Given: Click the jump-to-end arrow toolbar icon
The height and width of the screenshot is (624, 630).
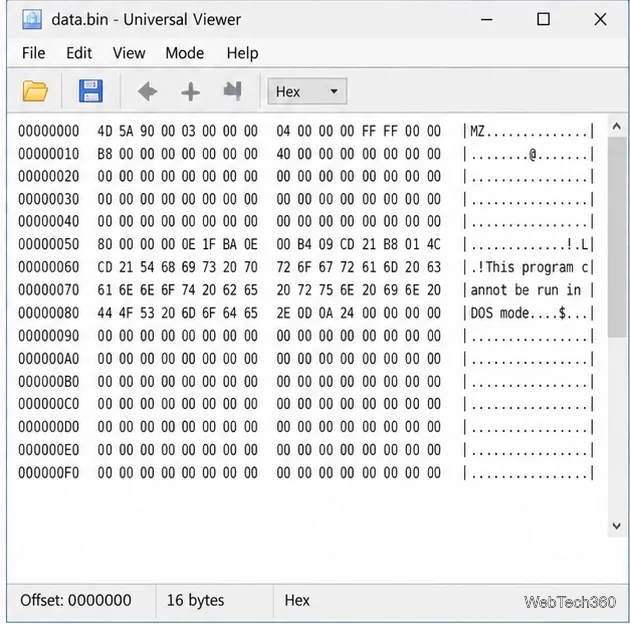Looking at the screenshot, I should (x=233, y=91).
